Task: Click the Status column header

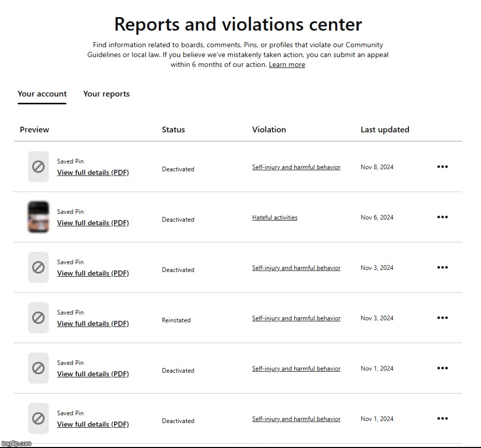Action: point(173,130)
